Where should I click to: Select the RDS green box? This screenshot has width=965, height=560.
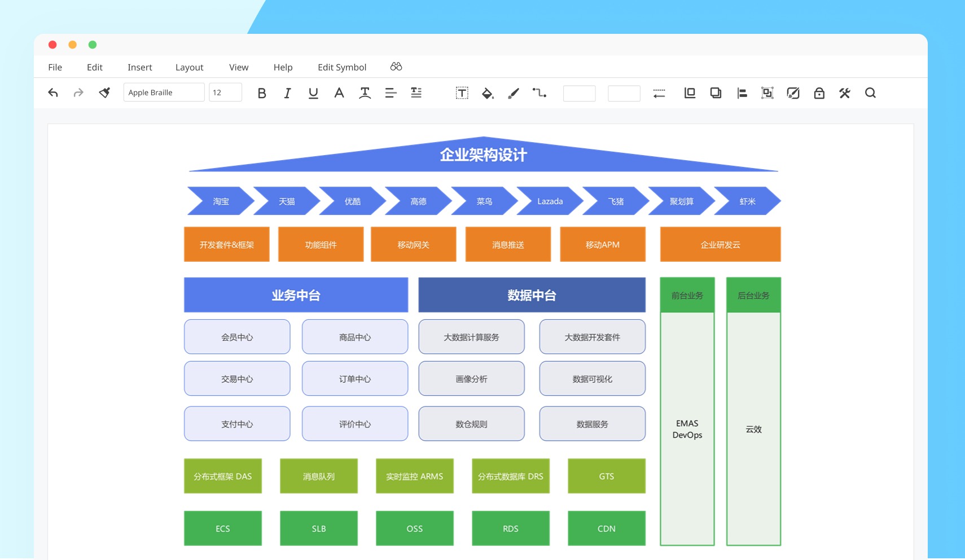click(511, 528)
